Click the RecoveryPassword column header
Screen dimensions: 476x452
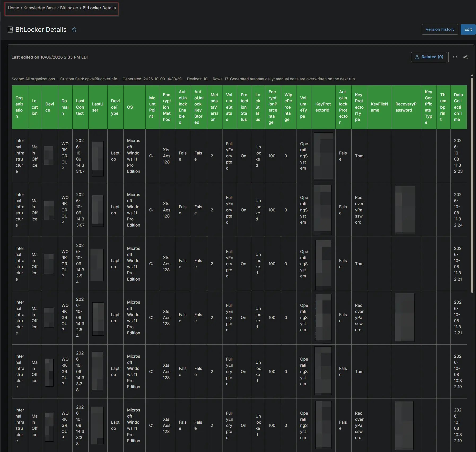(407, 107)
